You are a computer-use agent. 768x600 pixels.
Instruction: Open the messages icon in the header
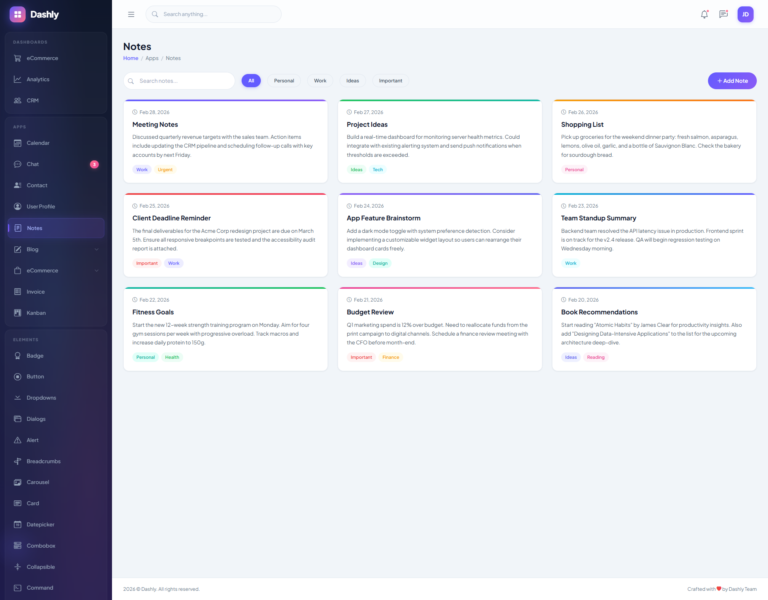pos(723,14)
